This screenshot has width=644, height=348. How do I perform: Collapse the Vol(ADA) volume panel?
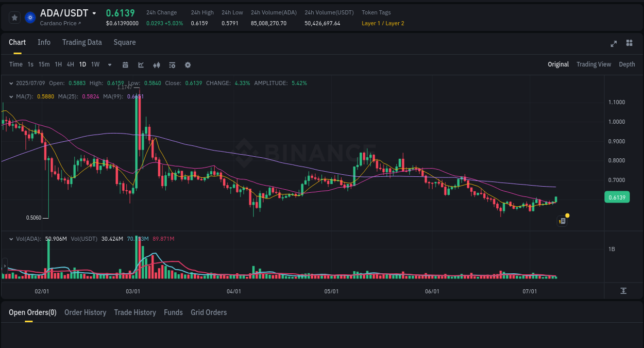pos(11,239)
